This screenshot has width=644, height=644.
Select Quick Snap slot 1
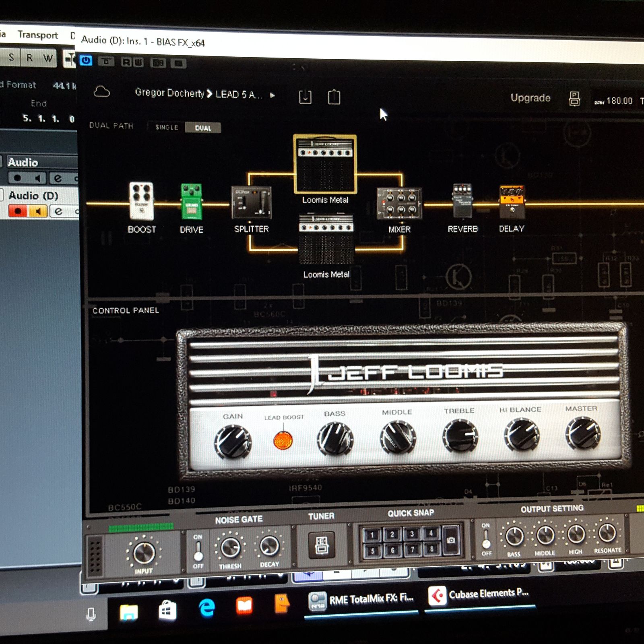372,535
